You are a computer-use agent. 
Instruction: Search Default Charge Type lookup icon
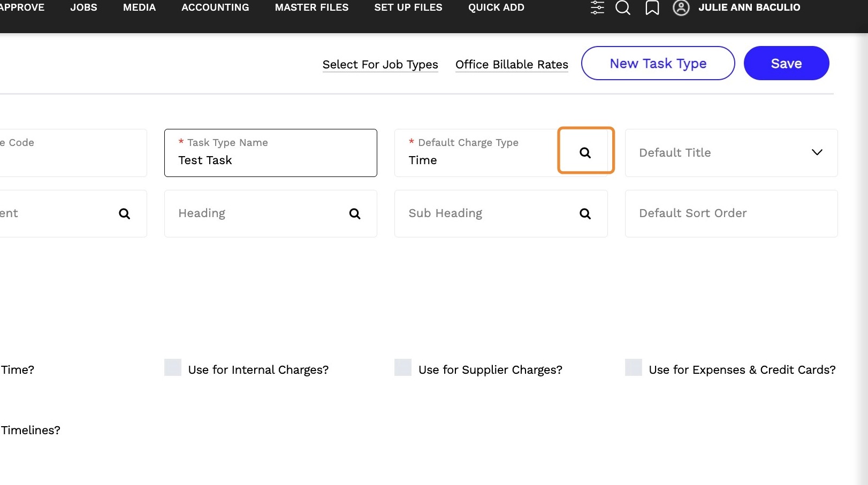pos(585,153)
